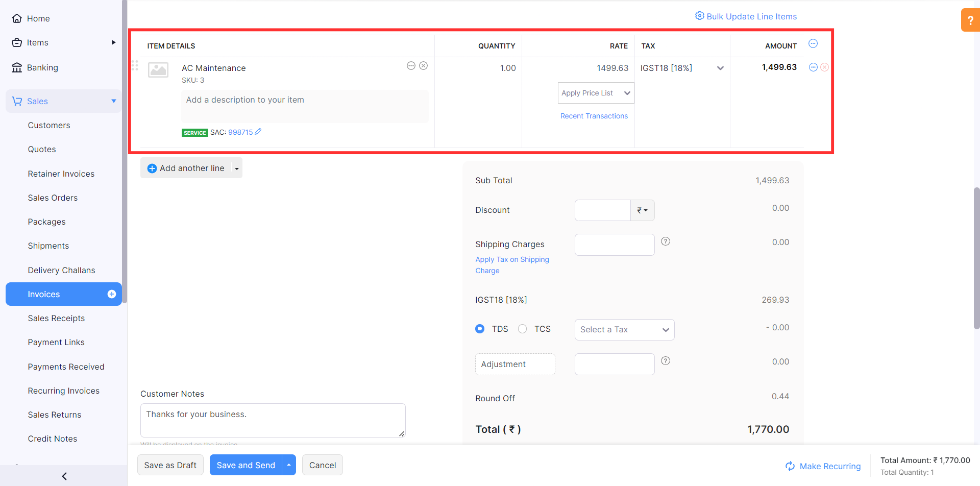Viewport: 980px width, 486px height.
Task: Click the Home icon in the sidebar
Action: tap(17, 18)
